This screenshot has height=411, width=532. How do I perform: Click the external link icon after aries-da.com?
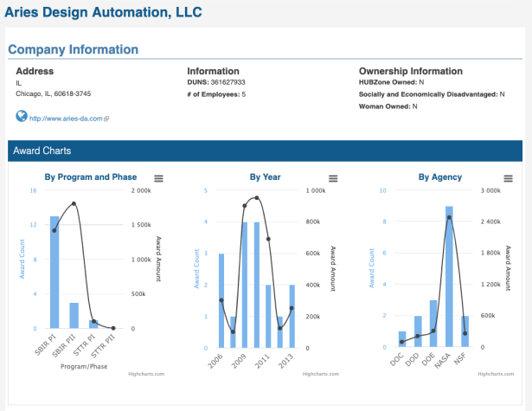pyautogui.click(x=106, y=118)
